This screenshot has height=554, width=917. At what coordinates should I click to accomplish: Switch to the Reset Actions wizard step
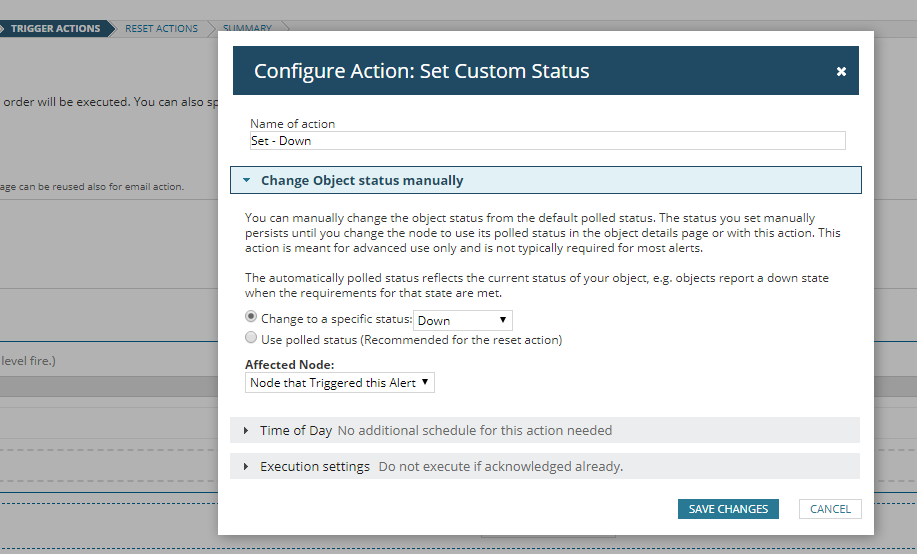coord(161,29)
